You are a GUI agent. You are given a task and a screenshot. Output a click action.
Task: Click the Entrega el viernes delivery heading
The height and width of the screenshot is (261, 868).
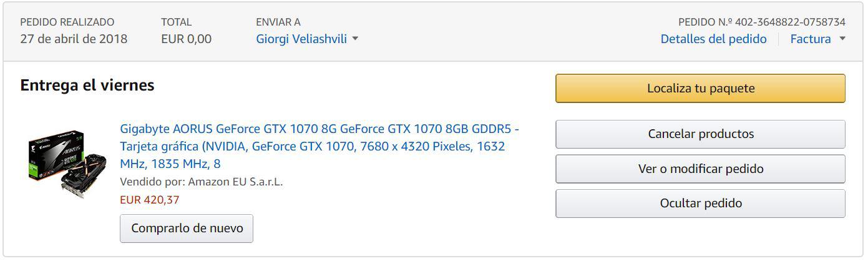pos(87,86)
